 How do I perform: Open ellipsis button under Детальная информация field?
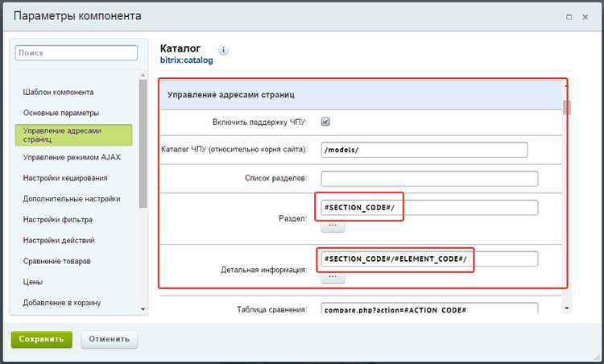click(333, 277)
